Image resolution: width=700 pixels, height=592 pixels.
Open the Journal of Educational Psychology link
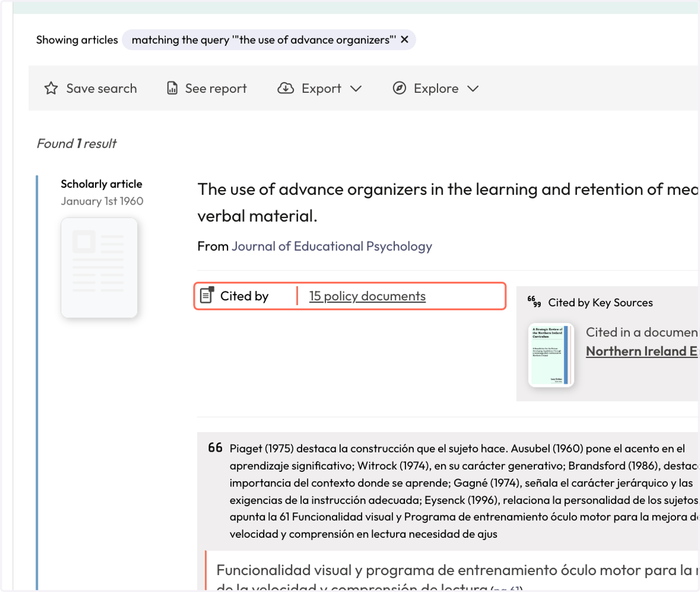pos(332,246)
